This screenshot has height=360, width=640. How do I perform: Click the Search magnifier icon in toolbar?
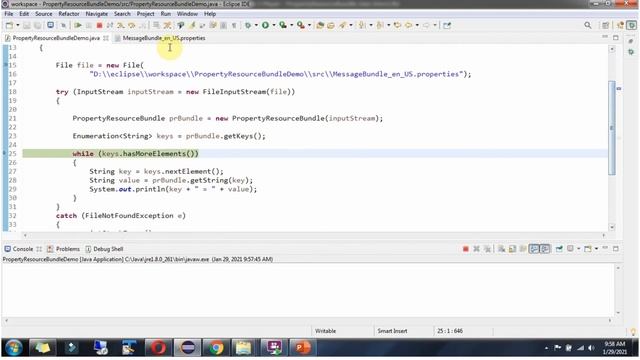pyautogui.click(x=588, y=25)
